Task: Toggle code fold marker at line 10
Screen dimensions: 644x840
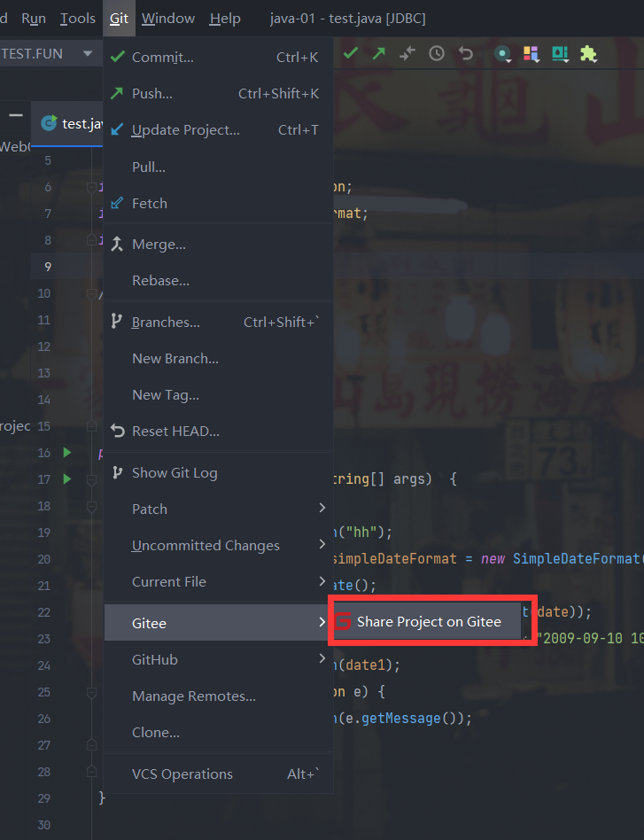Action: [x=91, y=293]
